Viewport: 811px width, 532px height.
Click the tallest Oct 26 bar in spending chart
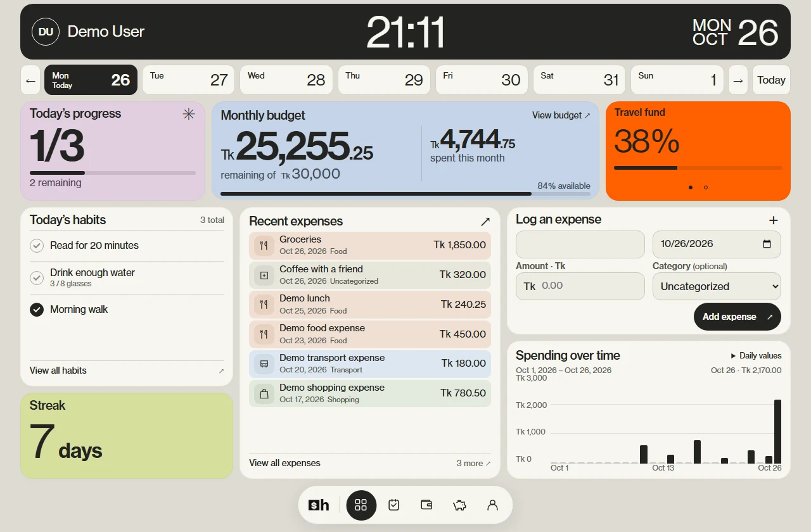click(777, 432)
